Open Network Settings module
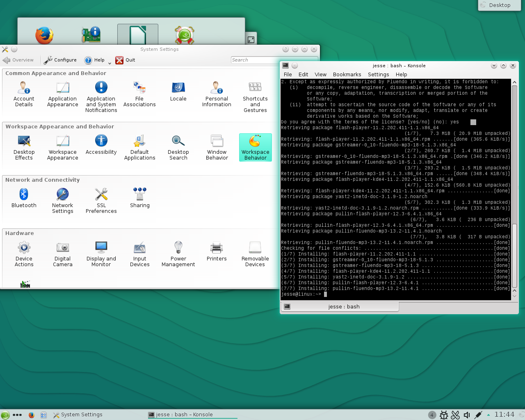The width and height of the screenshot is (525, 420). coord(62,201)
